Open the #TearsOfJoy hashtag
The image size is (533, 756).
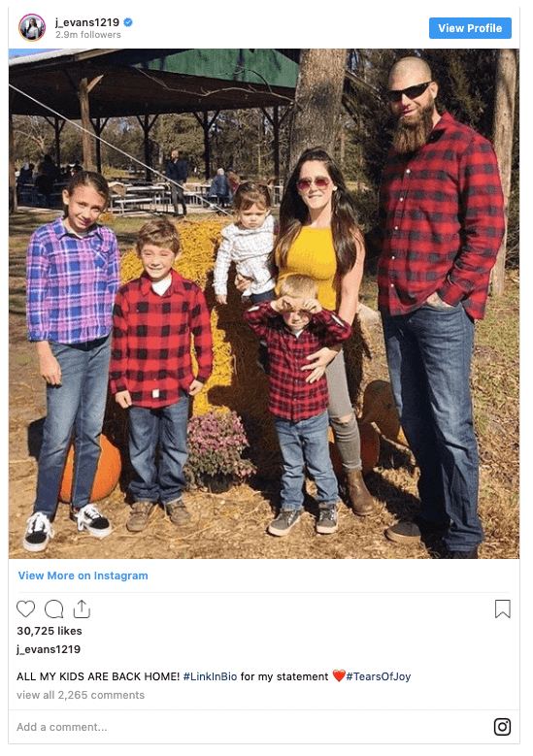tap(379, 676)
